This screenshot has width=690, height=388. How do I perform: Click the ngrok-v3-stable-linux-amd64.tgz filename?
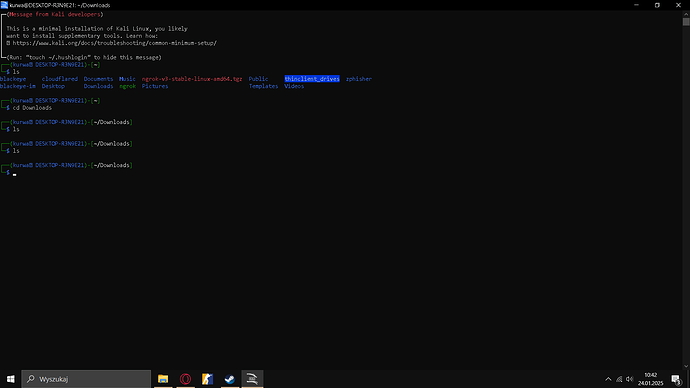point(192,79)
